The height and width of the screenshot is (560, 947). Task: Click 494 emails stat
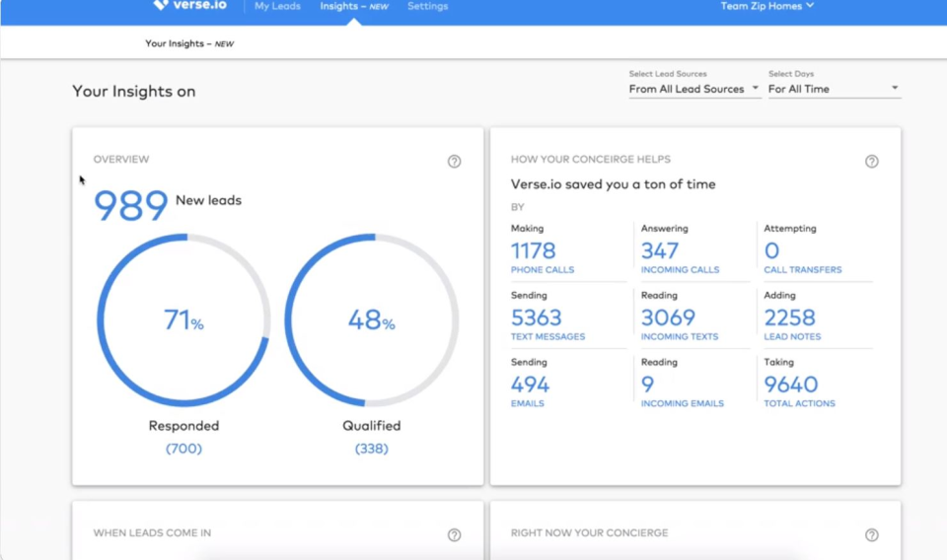(x=530, y=385)
